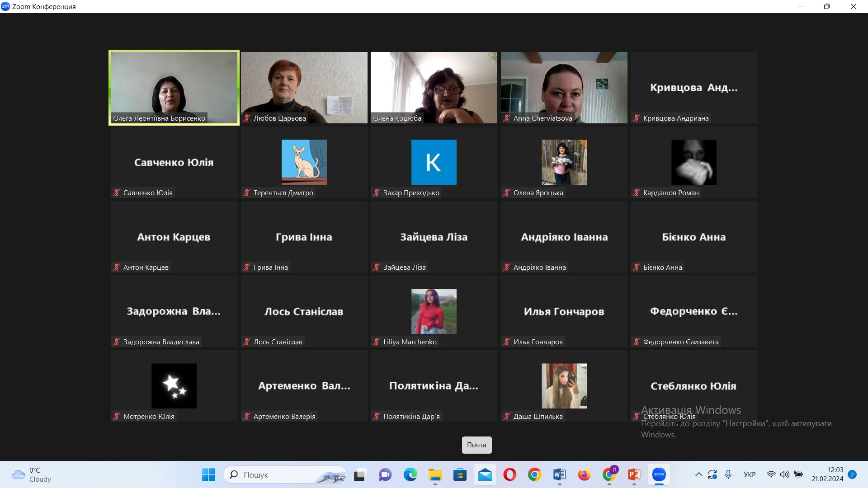Expand hidden system tray icons chevron

698,474
